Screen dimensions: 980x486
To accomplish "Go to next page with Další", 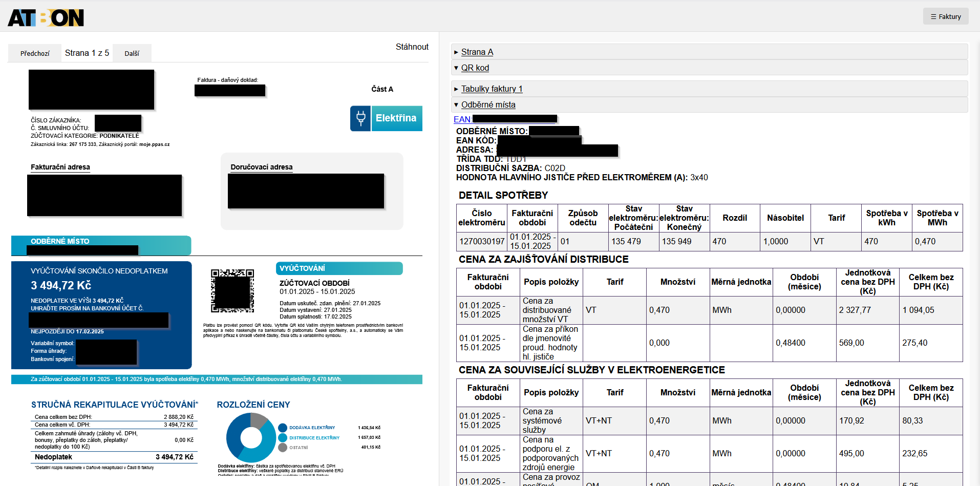I will [132, 53].
